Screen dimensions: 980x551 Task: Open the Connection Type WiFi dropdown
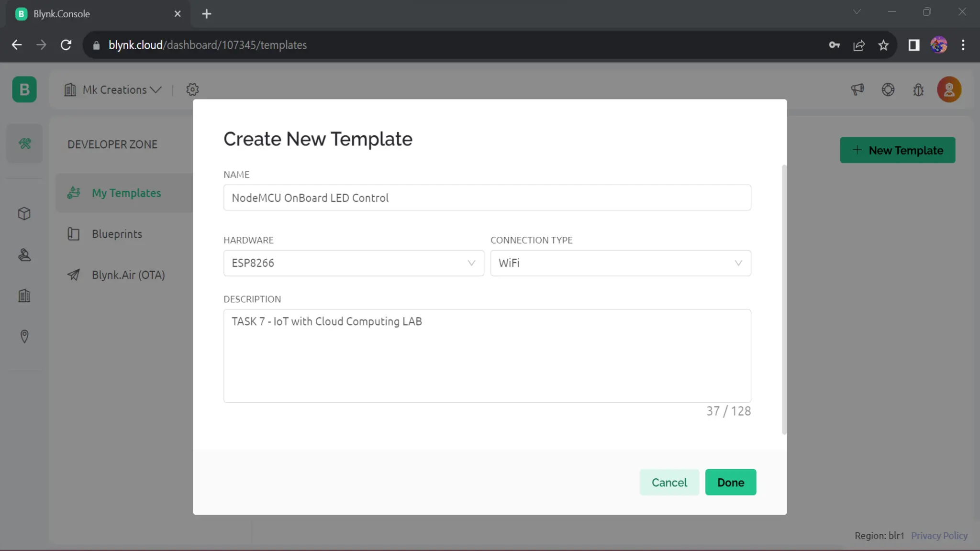pos(620,263)
